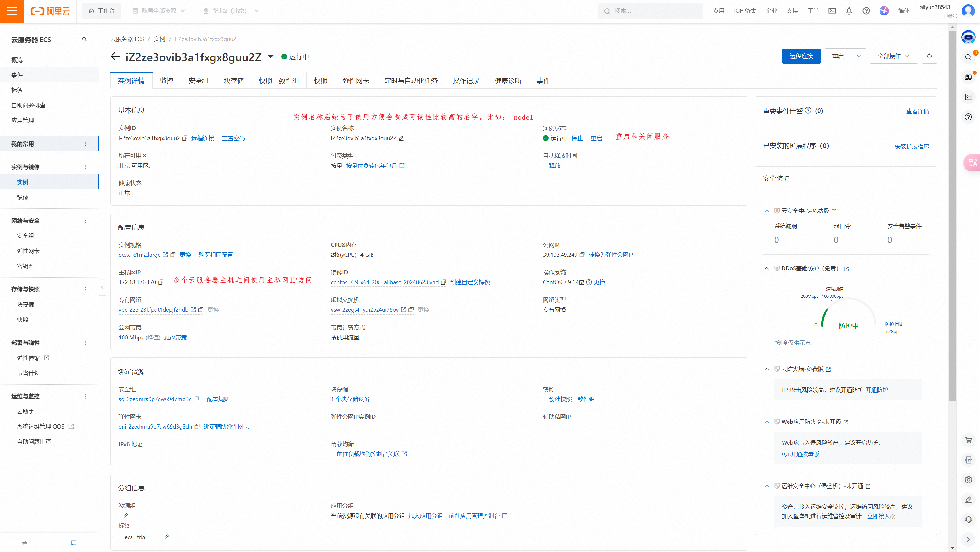The height and width of the screenshot is (552, 980).
Task: Open region selector 华北2（北京）
Action: pos(231,11)
